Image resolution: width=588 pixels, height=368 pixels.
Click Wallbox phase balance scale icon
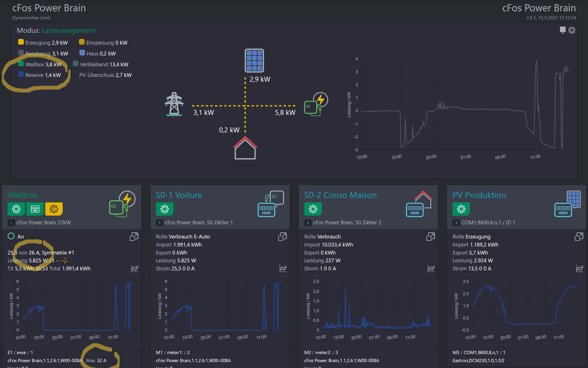pos(65,261)
